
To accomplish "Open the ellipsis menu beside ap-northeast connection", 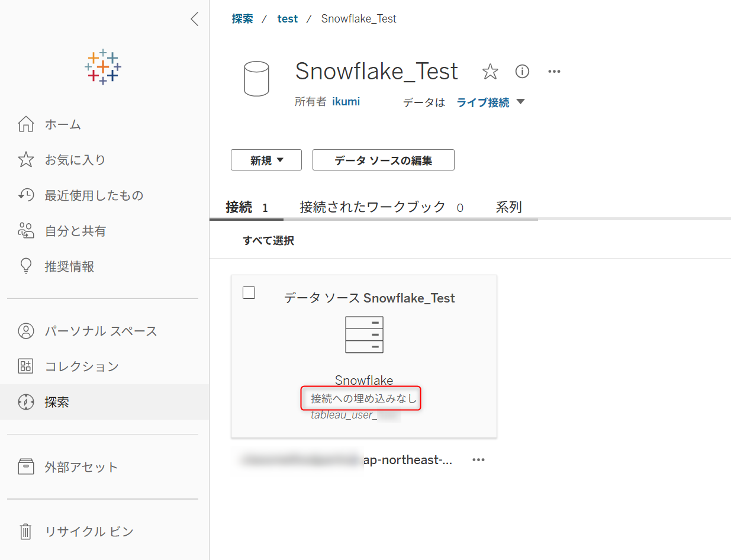I will tap(478, 460).
